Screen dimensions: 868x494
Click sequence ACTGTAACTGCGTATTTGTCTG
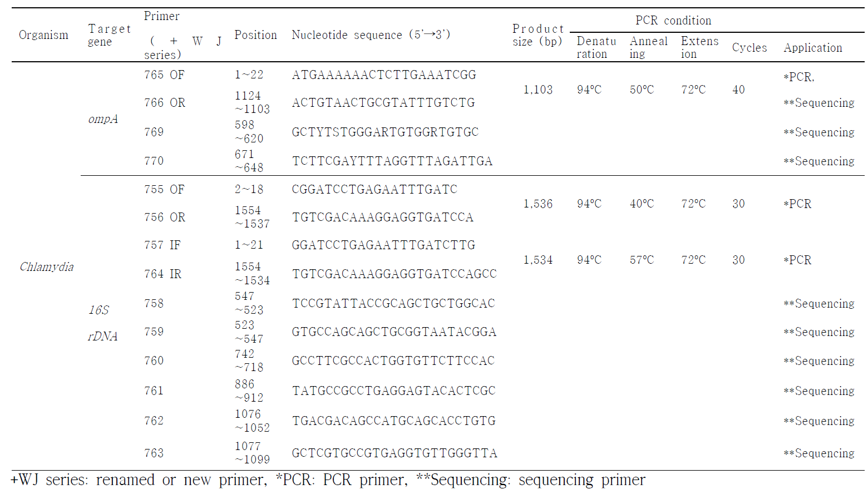click(x=383, y=103)
